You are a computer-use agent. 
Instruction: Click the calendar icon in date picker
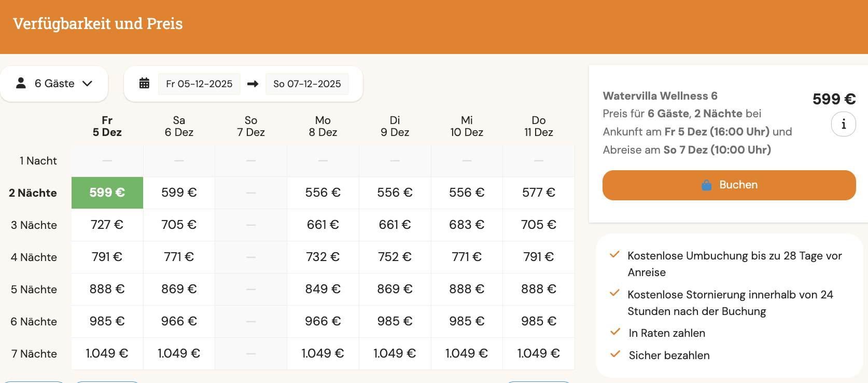pos(144,84)
